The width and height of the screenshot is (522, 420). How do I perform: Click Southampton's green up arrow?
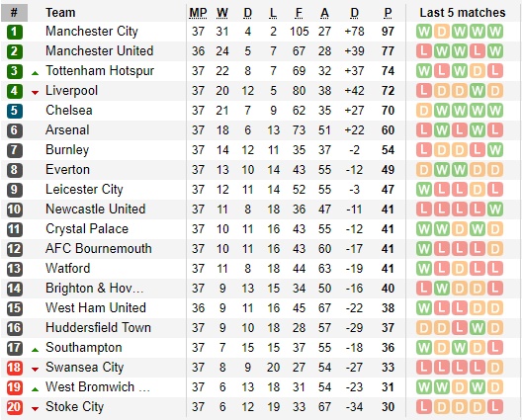click(x=35, y=350)
